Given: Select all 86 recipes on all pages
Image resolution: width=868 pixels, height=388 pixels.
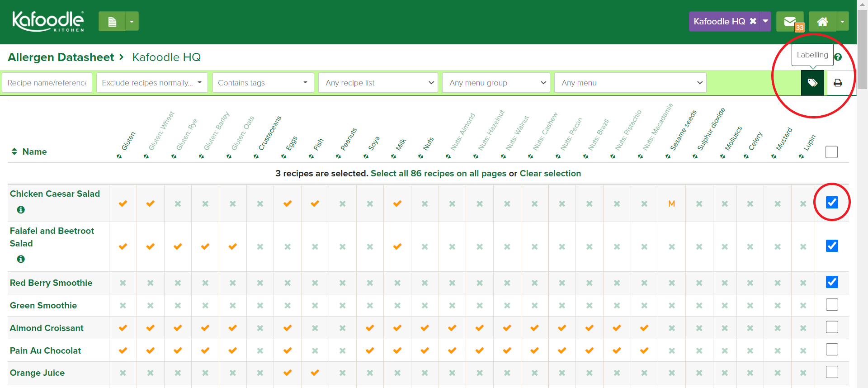Looking at the screenshot, I should click(x=439, y=174).
